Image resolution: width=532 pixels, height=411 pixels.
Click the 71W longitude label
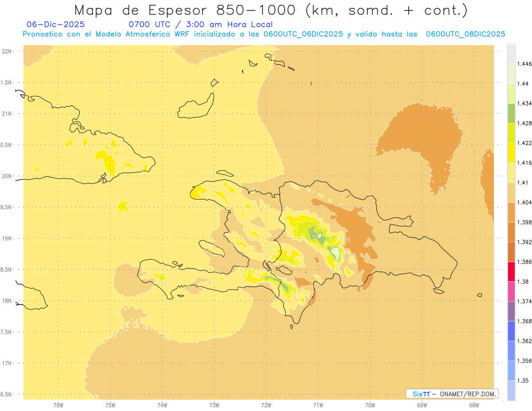[x=318, y=405]
